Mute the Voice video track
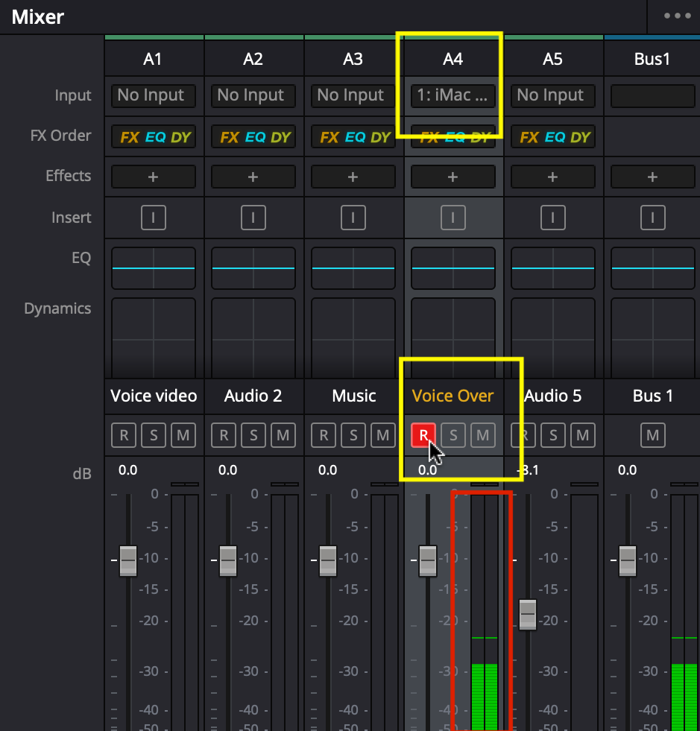Screen dimensions: 700x731 pos(183,435)
